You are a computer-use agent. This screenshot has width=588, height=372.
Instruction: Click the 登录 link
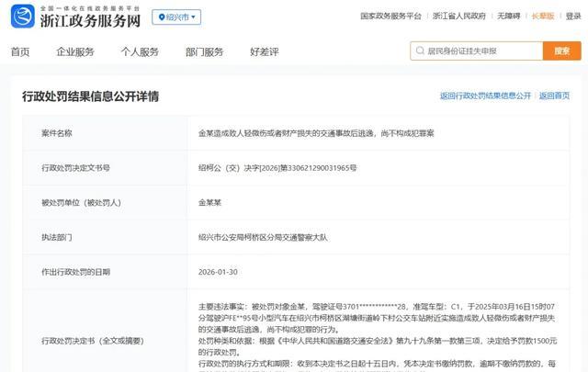click(573, 17)
